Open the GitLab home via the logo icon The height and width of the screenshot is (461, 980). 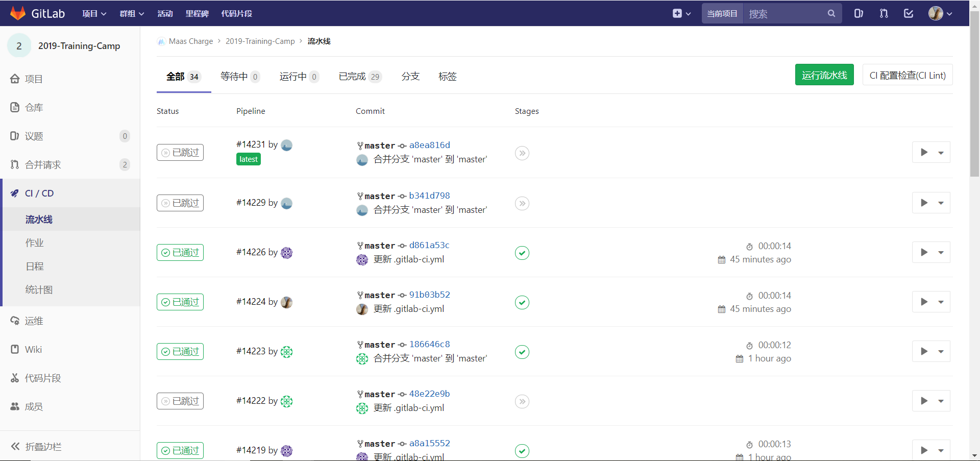(18, 13)
